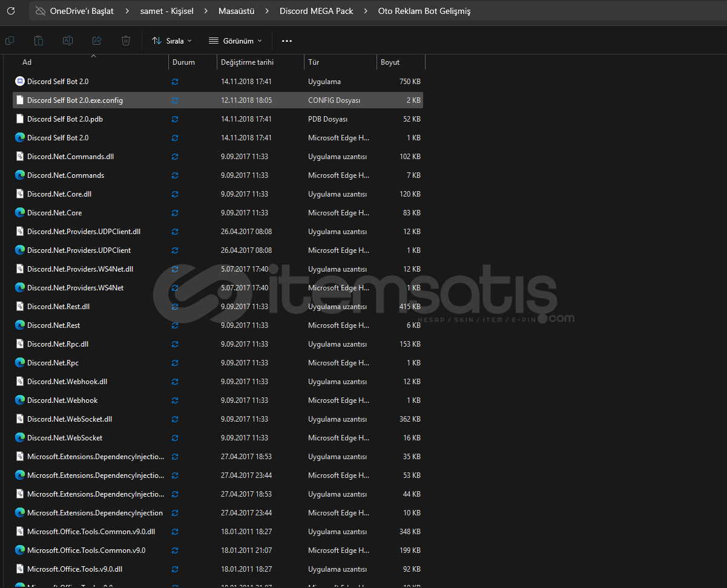
Task: Click the dll icon of Discord.Net.Rest.dll
Action: pos(20,306)
